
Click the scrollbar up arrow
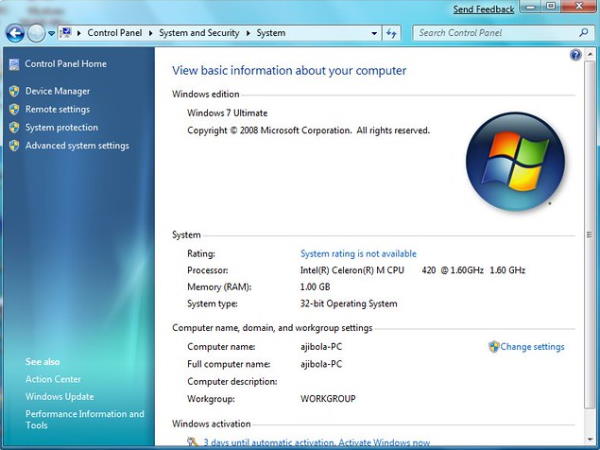pyautogui.click(x=590, y=55)
